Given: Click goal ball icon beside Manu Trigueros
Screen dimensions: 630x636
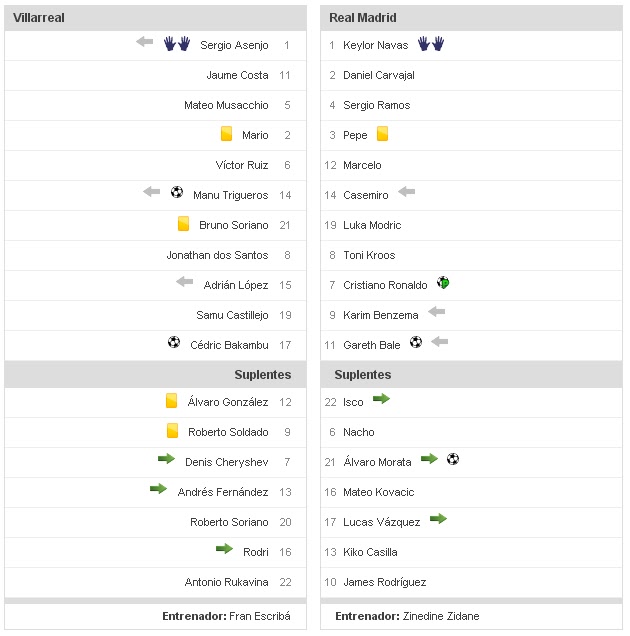Looking at the screenshot, I should [x=177, y=193].
